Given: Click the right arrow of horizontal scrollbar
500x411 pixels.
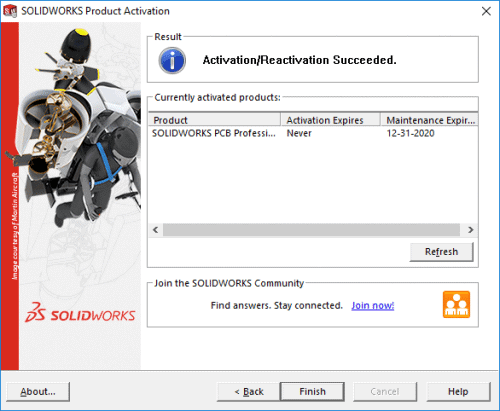Looking at the screenshot, I should [470, 230].
